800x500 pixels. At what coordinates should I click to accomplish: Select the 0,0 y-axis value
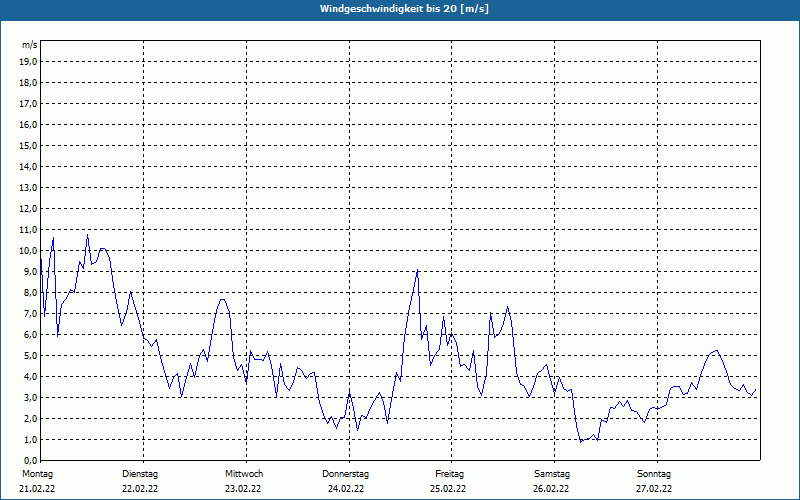click(x=31, y=460)
